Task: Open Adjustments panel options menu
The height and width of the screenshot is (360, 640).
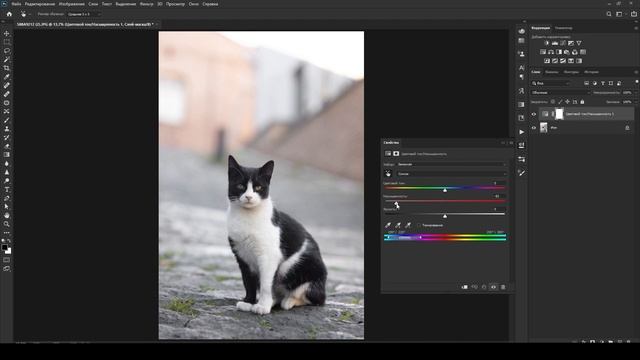Action: click(636, 28)
